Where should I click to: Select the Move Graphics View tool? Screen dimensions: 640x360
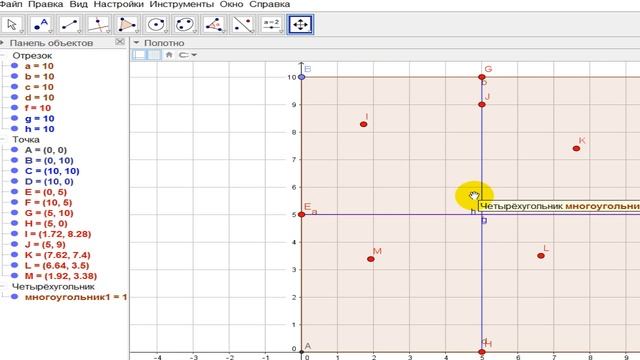click(300, 24)
